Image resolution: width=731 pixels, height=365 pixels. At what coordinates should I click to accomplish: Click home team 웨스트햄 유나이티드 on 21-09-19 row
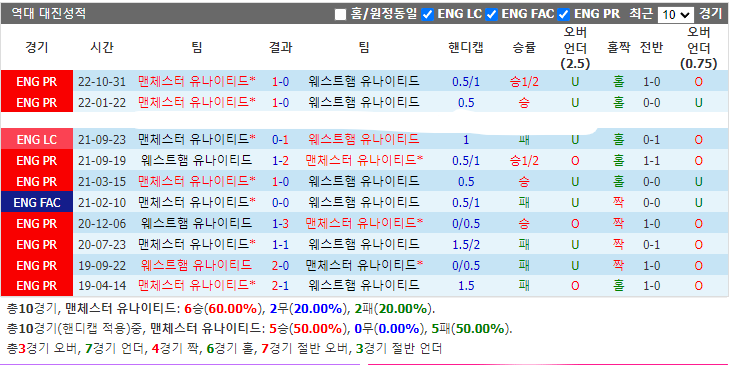(x=196, y=160)
